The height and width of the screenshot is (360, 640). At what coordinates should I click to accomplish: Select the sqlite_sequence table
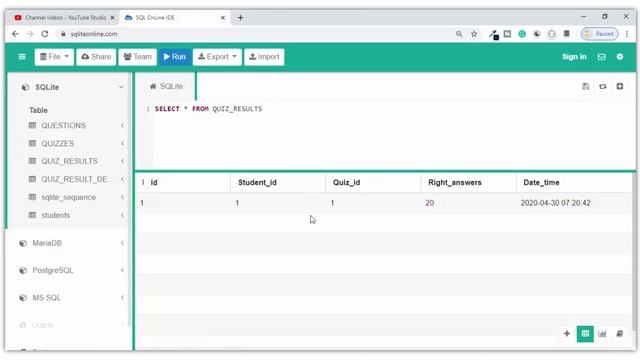point(69,197)
